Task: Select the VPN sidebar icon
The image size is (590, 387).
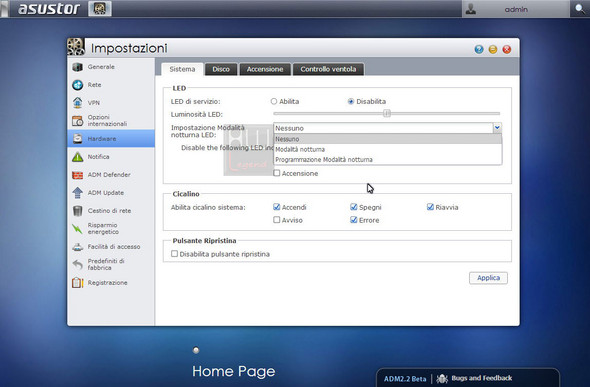Action: (78, 103)
